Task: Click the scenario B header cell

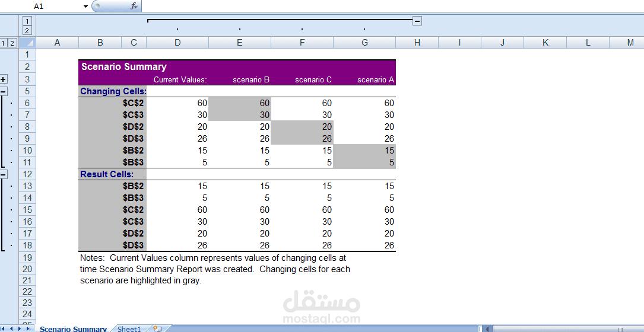Action: pos(240,79)
